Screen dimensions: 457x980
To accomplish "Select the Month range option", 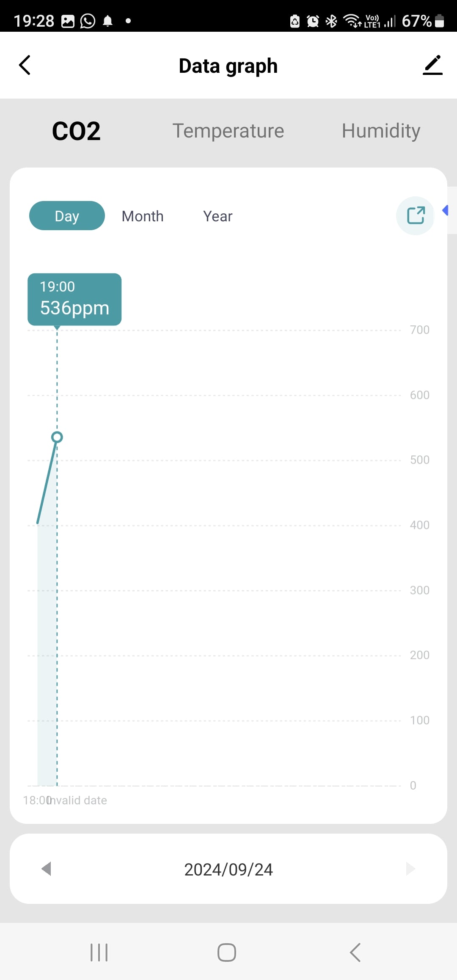I will (x=143, y=216).
